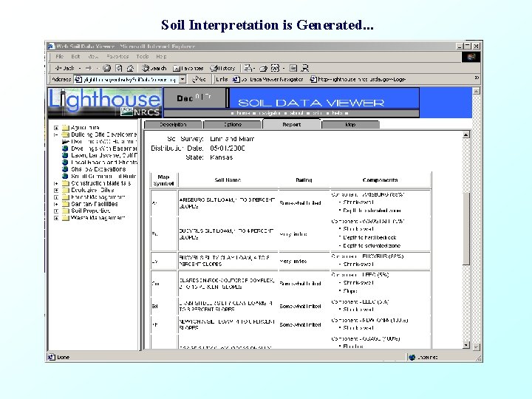Select the Report tab
This screenshot has width=532, height=399.
(292, 125)
